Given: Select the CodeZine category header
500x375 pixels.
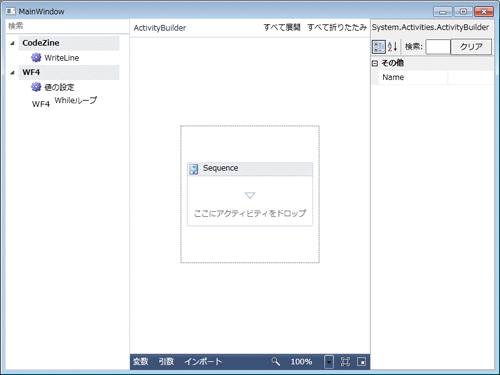Looking at the screenshot, I should coord(69,43).
